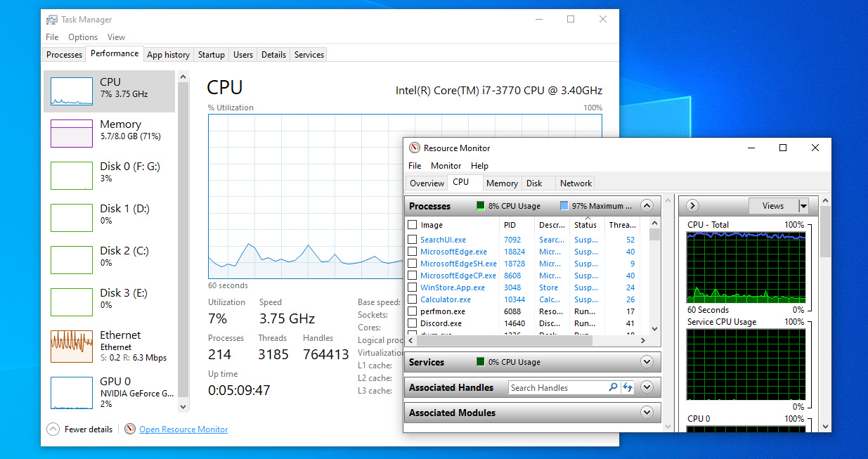Select the CPU graph thumbnail in Task Manager sidebar
Viewport: 868px width, 459px height.
click(71, 91)
